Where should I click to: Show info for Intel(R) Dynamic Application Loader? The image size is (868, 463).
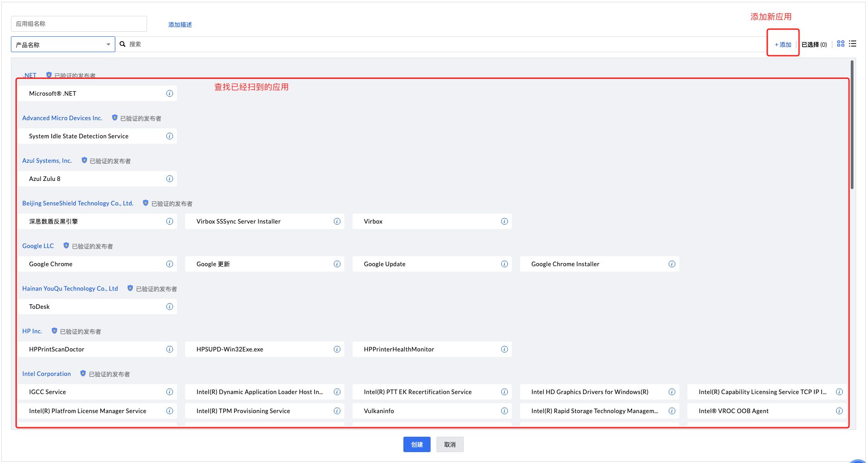(337, 392)
